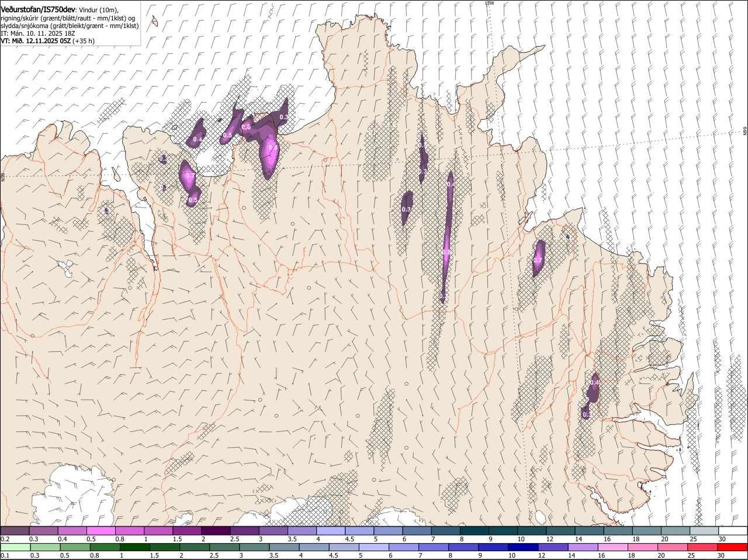This screenshot has width=748, height=560.
Task: Click bright red lower legend swatch above 30
Action: point(732,547)
